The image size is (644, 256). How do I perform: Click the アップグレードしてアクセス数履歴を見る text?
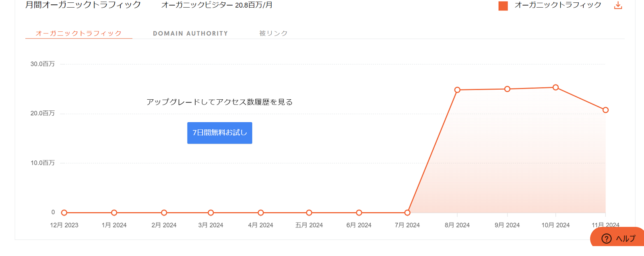pyautogui.click(x=219, y=102)
